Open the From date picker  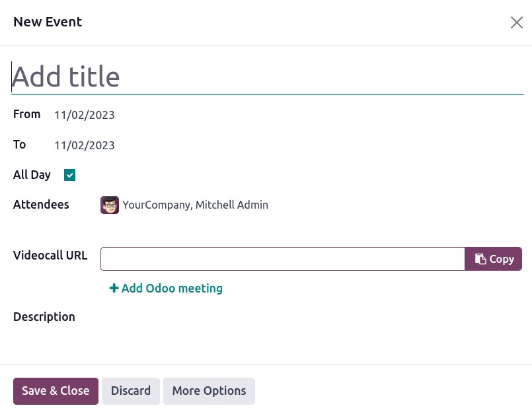(85, 115)
